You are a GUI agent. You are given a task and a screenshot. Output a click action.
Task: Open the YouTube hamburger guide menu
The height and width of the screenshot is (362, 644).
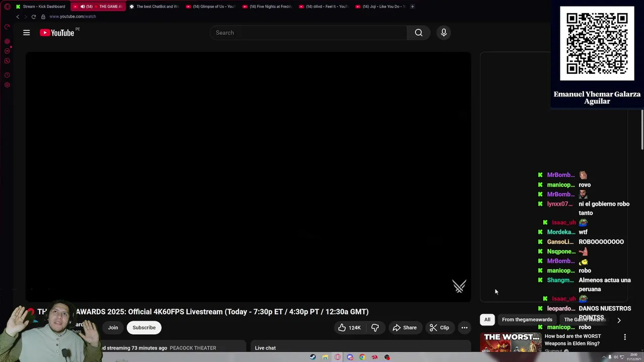pyautogui.click(x=27, y=33)
